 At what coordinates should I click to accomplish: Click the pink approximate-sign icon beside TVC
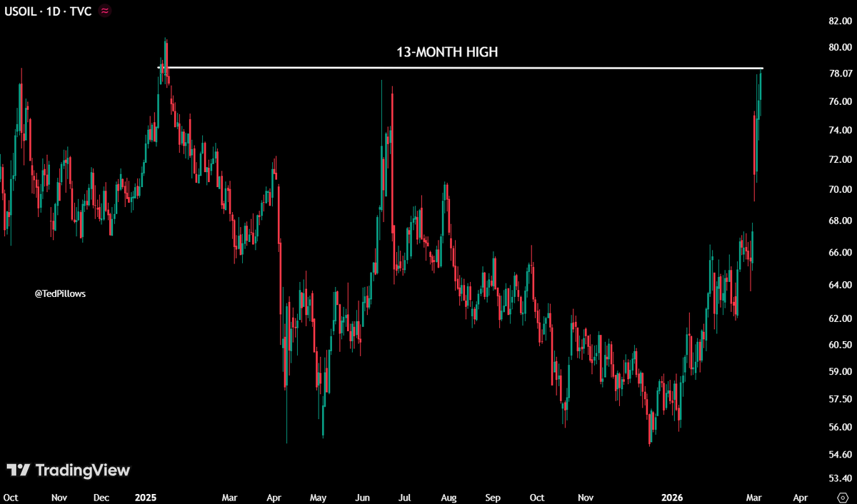click(106, 11)
